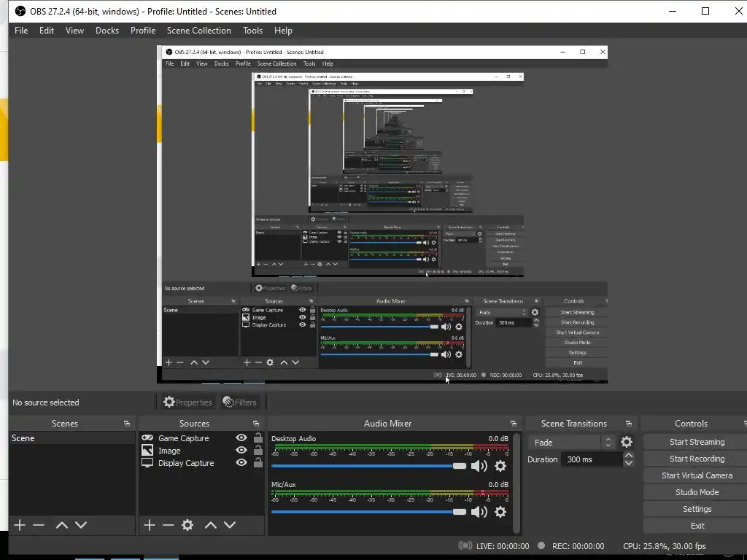Image resolution: width=747 pixels, height=560 pixels.
Task: Mute Desktop Audio speaker icon
Action: click(479, 466)
